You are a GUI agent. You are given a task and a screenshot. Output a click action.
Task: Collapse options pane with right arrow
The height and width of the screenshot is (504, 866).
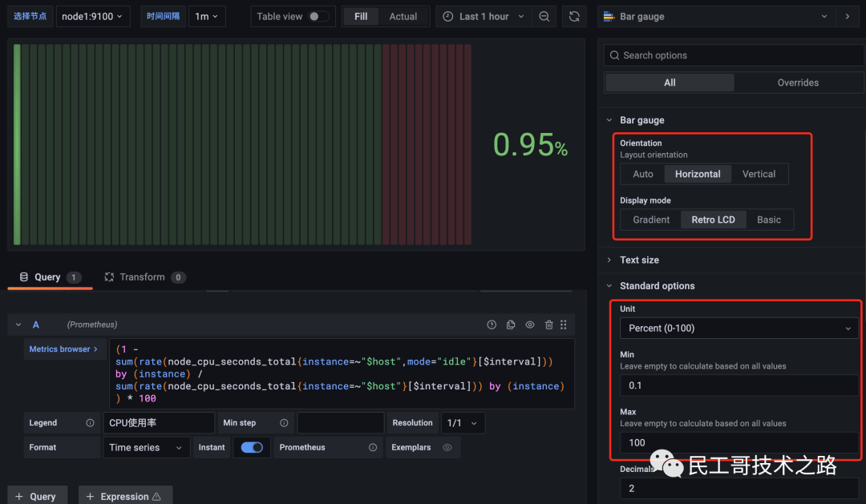[848, 17]
